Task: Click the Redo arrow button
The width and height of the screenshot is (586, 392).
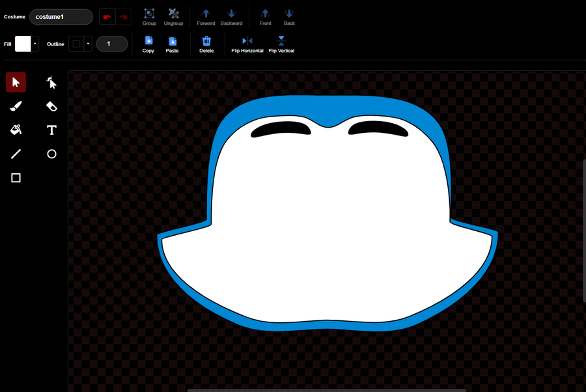Action: [123, 17]
